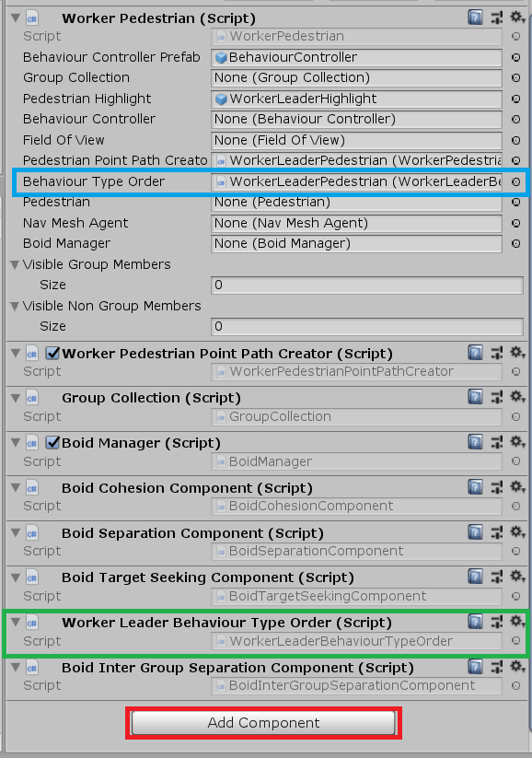
Task: Select the BehaviourController prefab field
Action: tap(356, 57)
